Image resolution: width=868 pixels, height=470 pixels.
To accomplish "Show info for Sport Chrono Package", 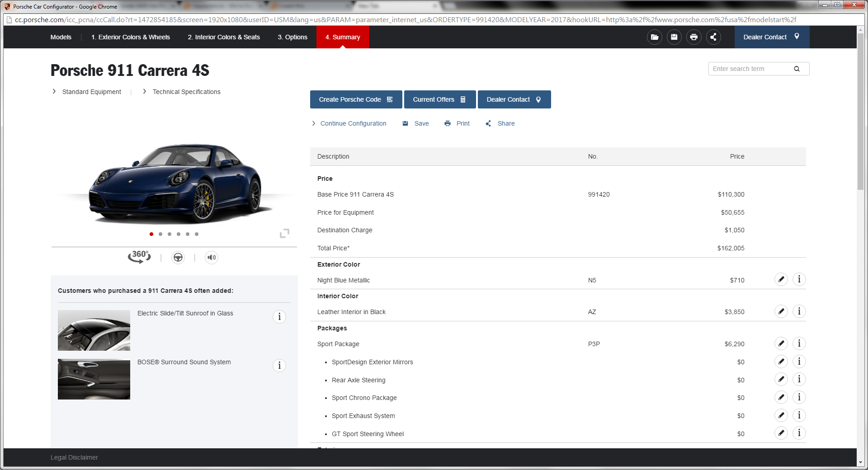I will pos(799,397).
